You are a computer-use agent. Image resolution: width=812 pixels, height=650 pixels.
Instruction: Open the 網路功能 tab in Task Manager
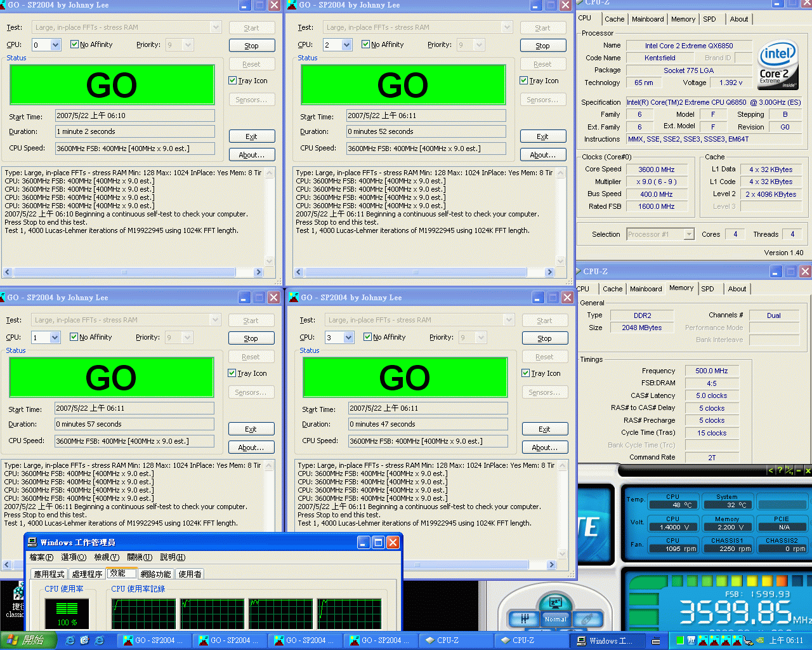155,574
